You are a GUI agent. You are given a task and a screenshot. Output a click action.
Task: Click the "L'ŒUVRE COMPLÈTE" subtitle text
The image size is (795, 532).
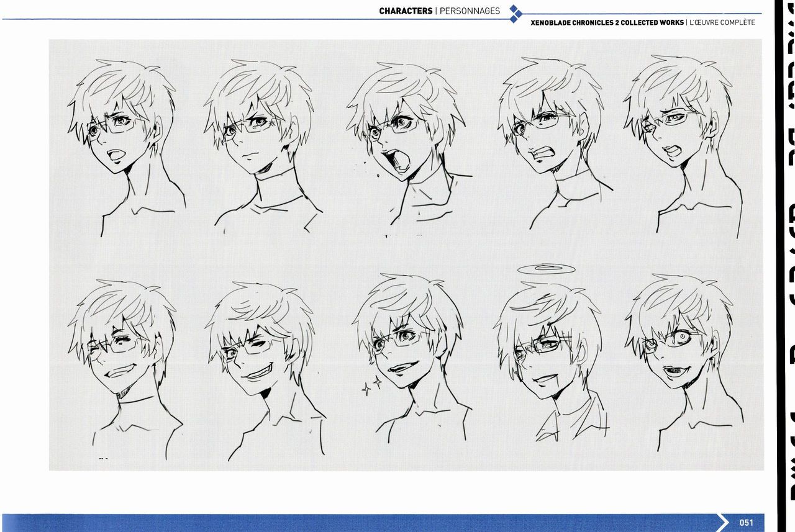722,22
